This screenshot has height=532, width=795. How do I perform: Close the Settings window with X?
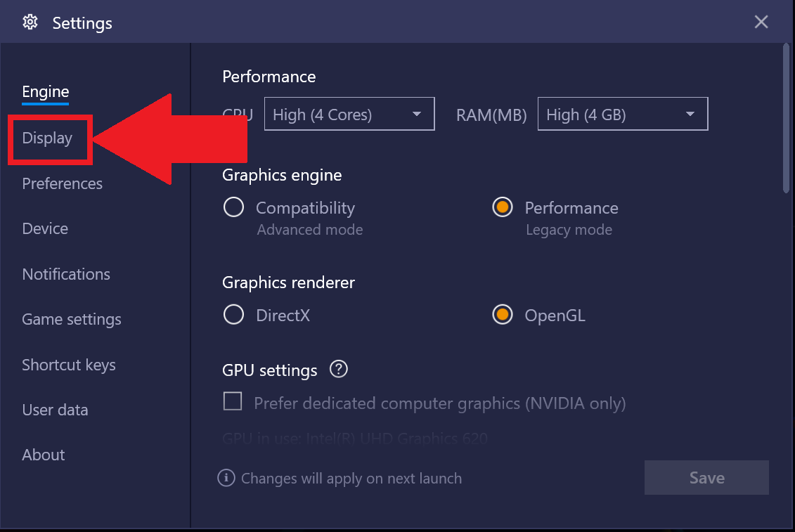click(761, 22)
